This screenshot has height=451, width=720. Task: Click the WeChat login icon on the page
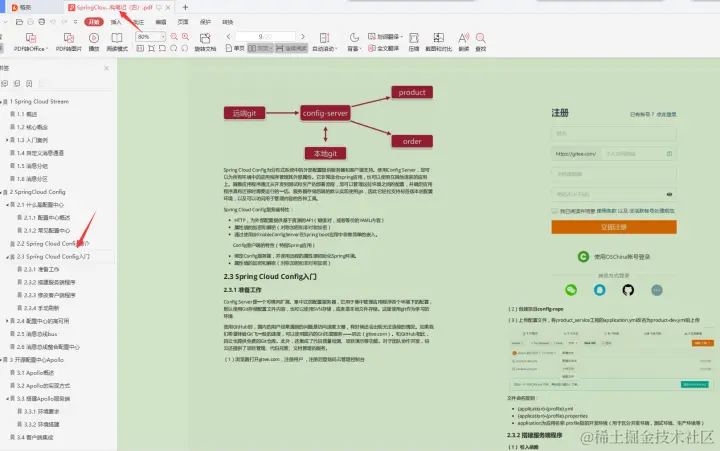pos(571,290)
